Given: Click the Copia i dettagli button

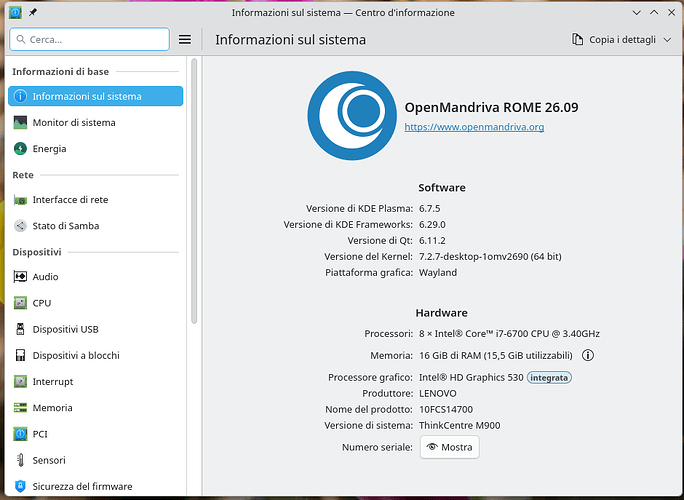Looking at the screenshot, I should tap(621, 40).
